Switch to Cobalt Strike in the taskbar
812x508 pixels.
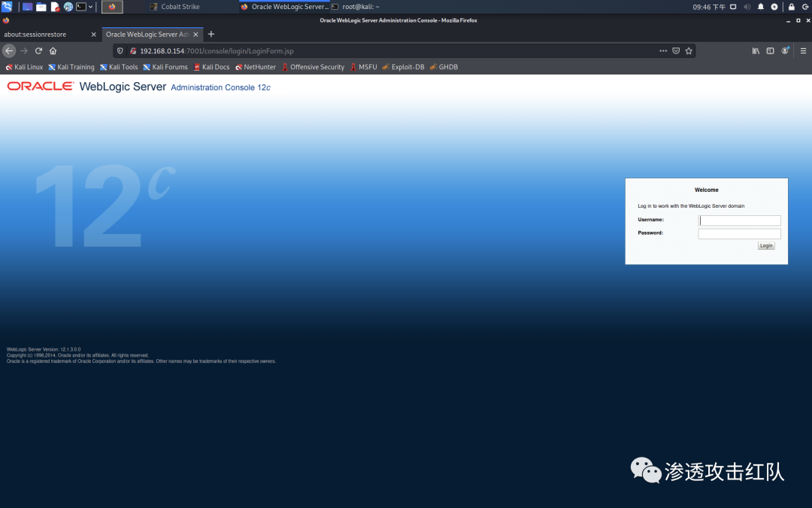(x=180, y=7)
